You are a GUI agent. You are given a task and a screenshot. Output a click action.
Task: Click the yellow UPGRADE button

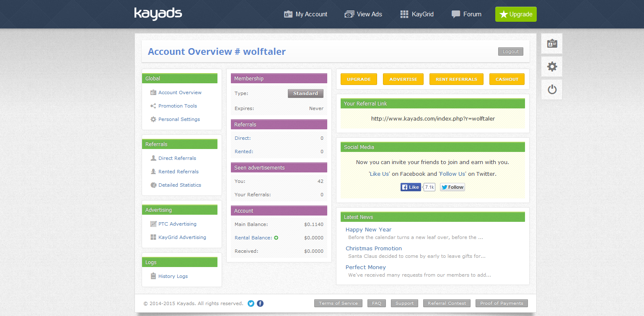coord(359,79)
